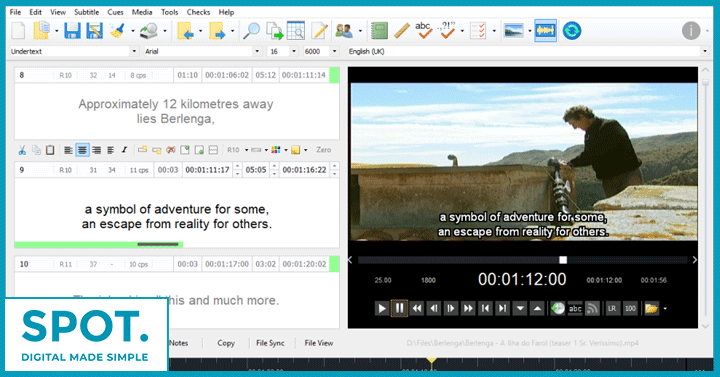This screenshot has width=720, height=377.
Task: Expand the R10 row position dropdown arrow
Action: click(247, 150)
